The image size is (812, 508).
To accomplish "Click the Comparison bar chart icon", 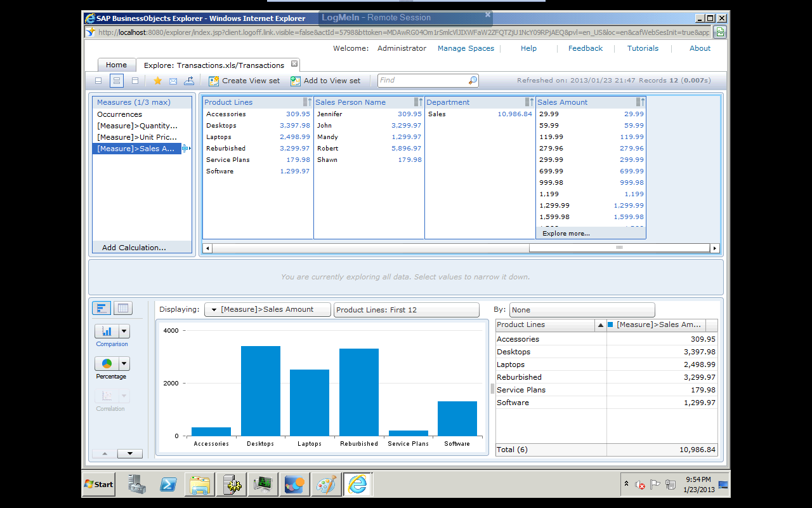I will [x=107, y=331].
